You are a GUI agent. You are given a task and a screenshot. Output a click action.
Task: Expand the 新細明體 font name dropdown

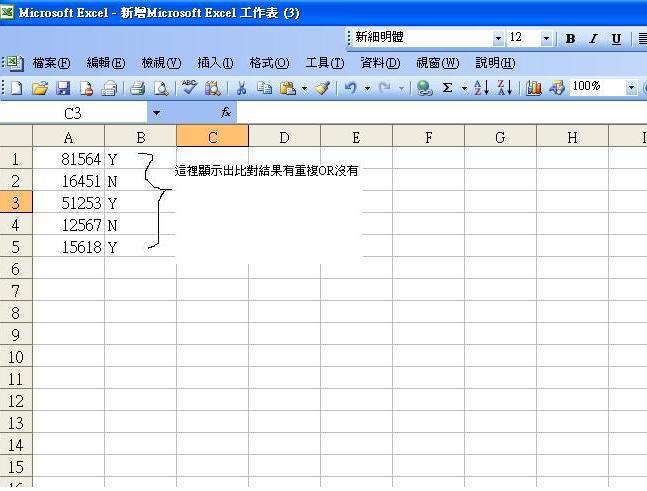[x=498, y=38]
